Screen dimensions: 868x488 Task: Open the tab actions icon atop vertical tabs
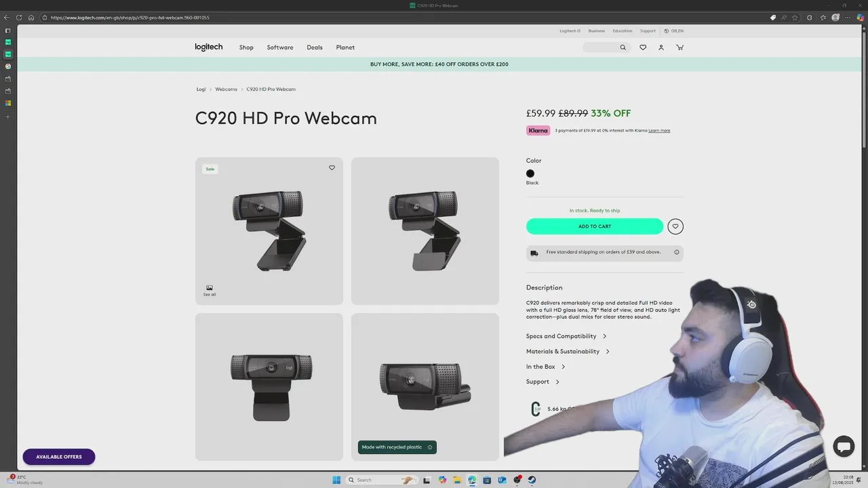click(x=8, y=30)
